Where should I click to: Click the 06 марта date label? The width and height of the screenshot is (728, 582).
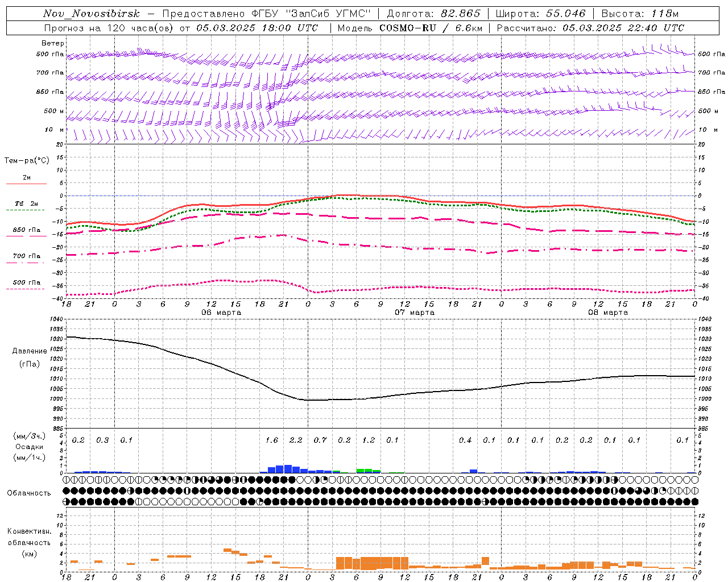click(x=221, y=313)
